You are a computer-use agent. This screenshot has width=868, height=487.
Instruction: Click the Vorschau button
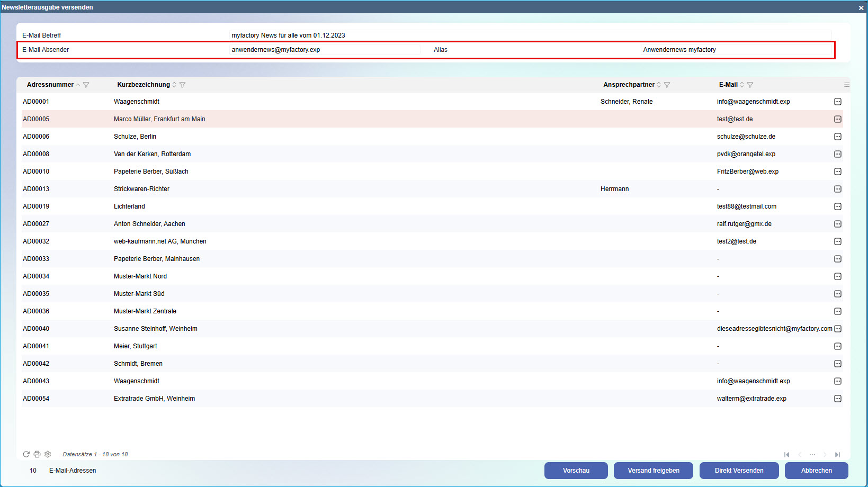coord(576,471)
